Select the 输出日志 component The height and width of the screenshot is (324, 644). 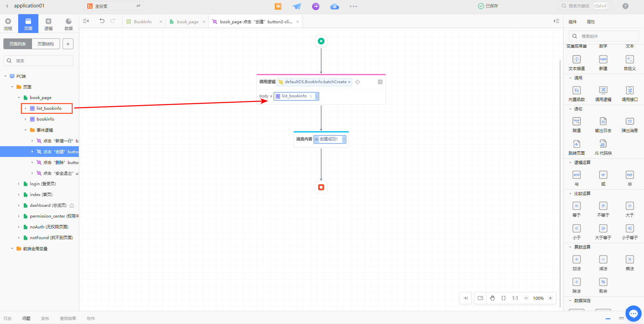(x=603, y=125)
